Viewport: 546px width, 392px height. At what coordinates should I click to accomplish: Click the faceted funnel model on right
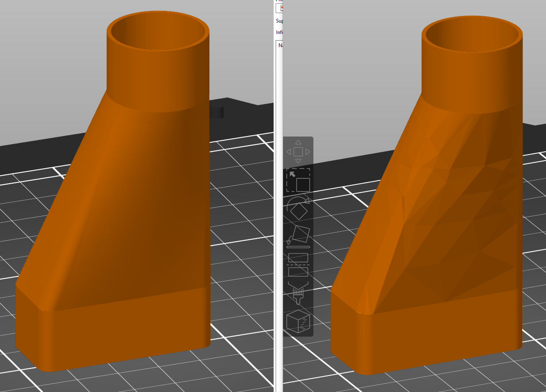427,195
